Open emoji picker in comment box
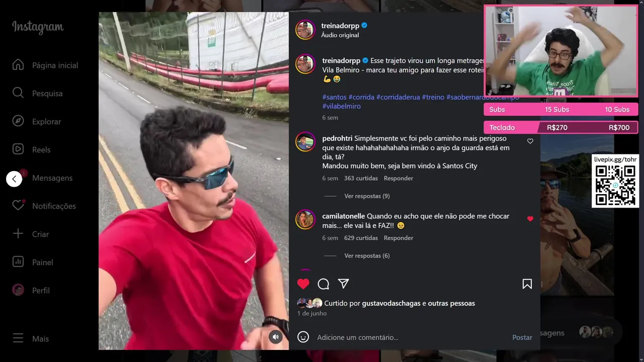This screenshot has height=362, width=644. (x=303, y=337)
